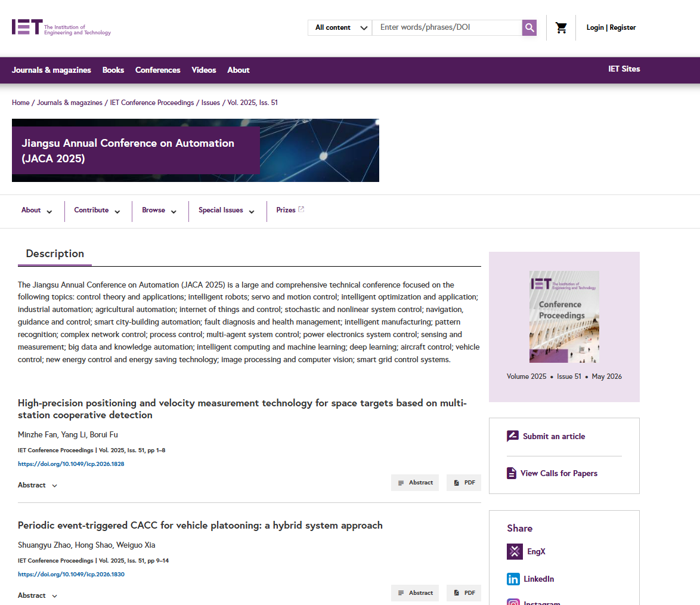Click View Calls for Papers link
700x605 pixels.
coord(559,473)
